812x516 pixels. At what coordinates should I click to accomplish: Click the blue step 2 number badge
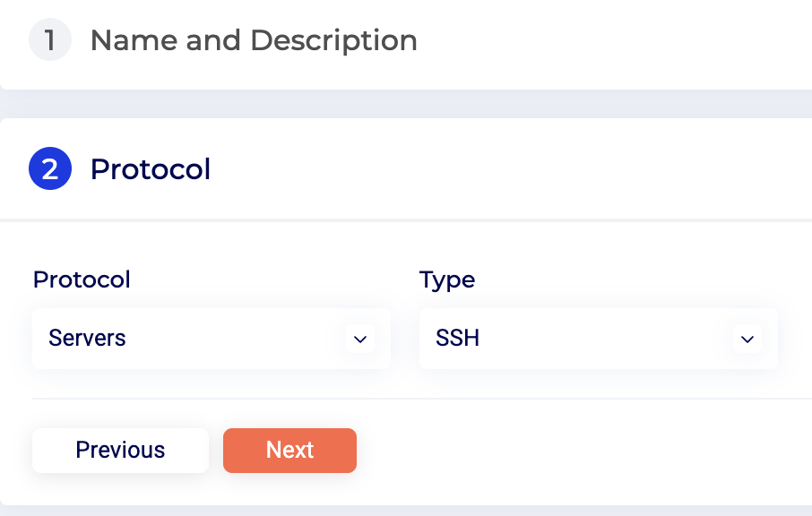50,169
